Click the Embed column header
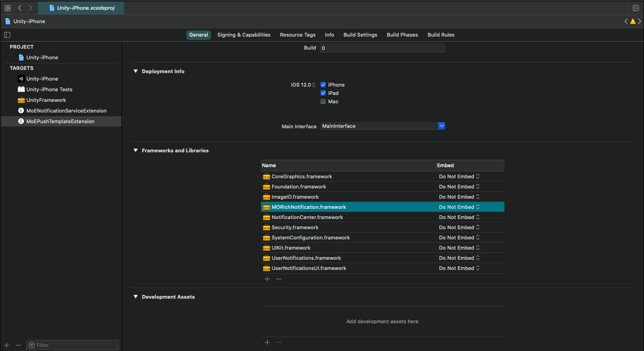Screen dimensions: 644x351 [x=470, y=165]
